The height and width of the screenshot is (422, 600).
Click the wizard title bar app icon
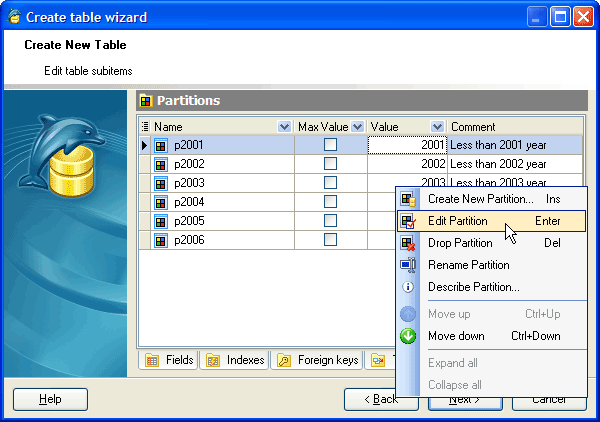tap(14, 16)
